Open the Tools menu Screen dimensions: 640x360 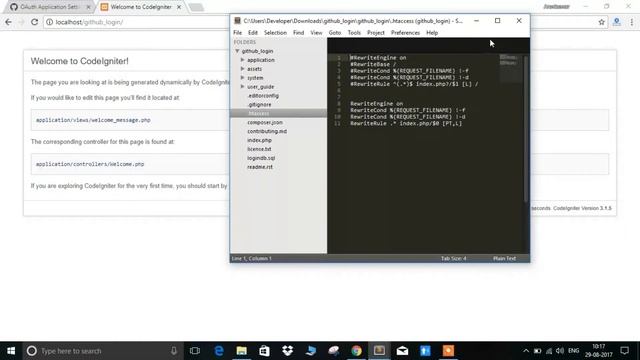coord(354,33)
